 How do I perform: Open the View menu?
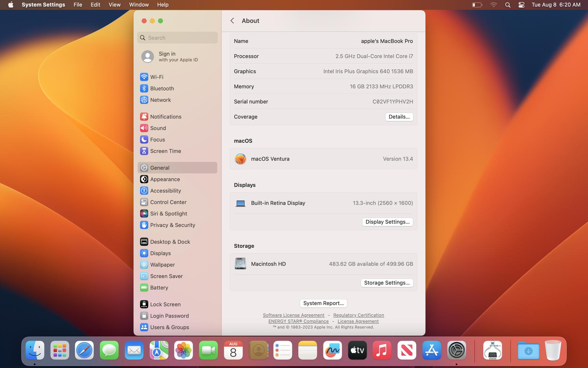click(114, 5)
